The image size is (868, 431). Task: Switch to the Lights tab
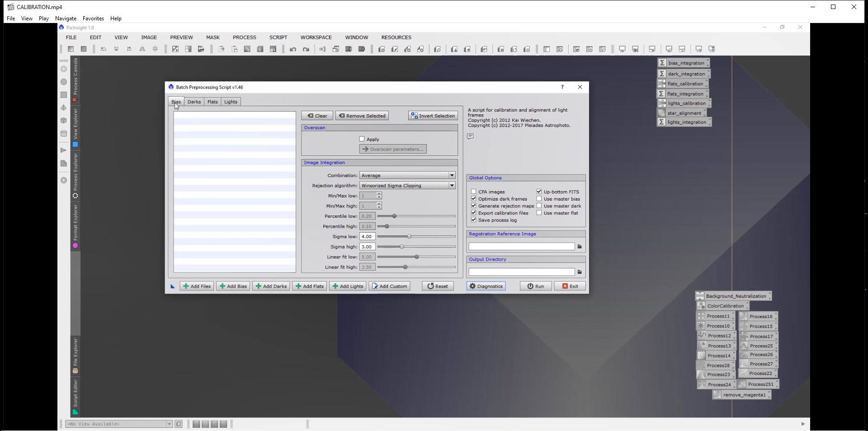click(x=231, y=102)
